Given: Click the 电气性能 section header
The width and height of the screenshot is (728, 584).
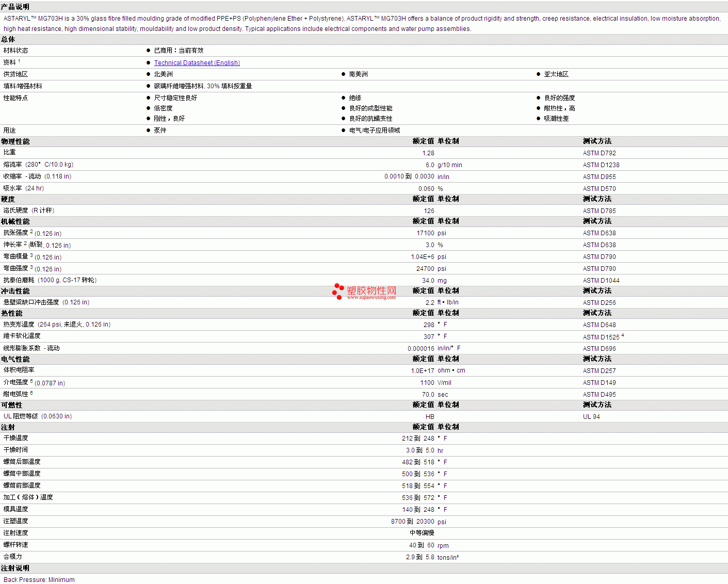Looking at the screenshot, I should pyautogui.click(x=15, y=359).
